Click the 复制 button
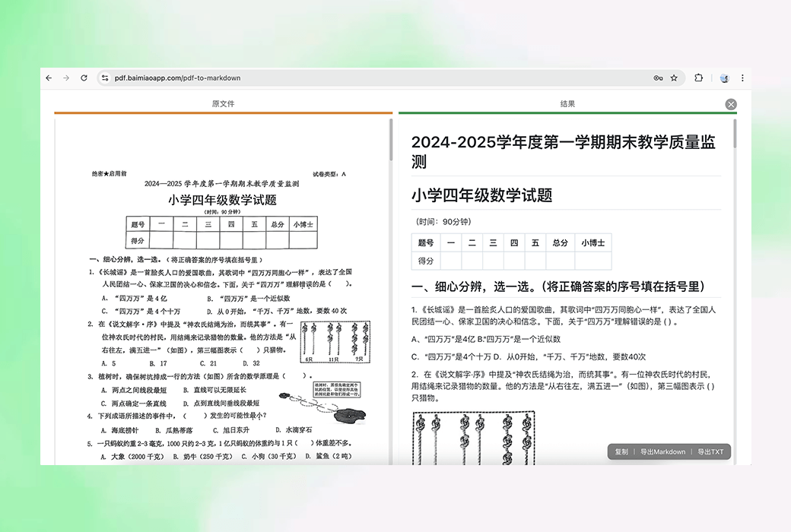The image size is (791, 532). (621, 452)
